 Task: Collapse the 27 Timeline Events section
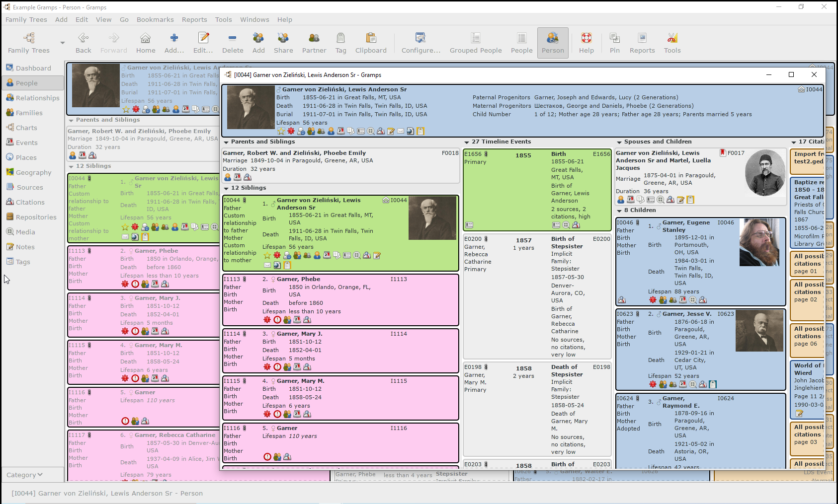(x=467, y=142)
